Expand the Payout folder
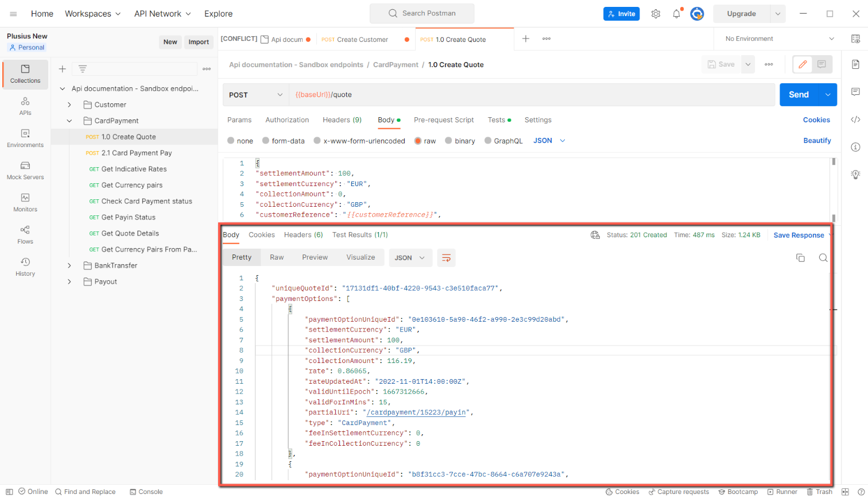The image size is (868, 498). (69, 281)
